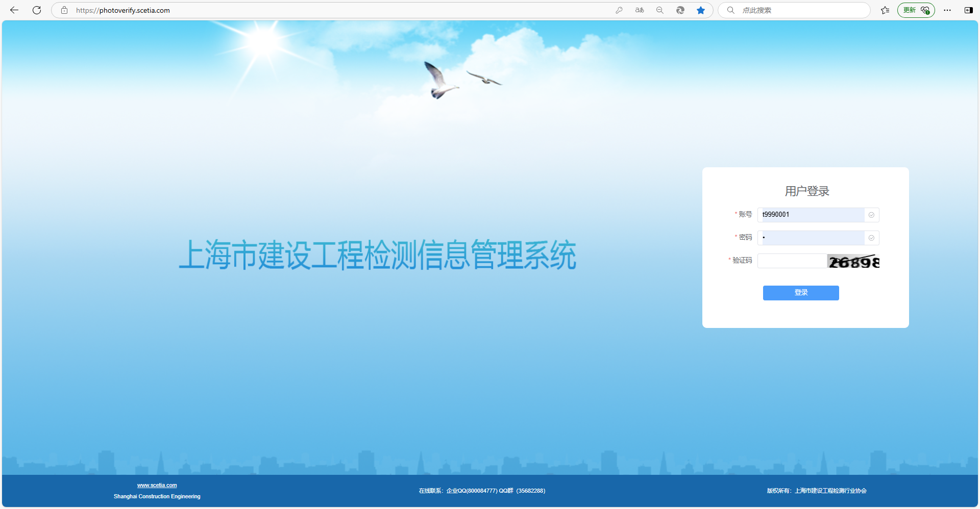Screen dimensions: 980x509
Task: Click the Edge swirl icon in address bar
Action: [680, 10]
